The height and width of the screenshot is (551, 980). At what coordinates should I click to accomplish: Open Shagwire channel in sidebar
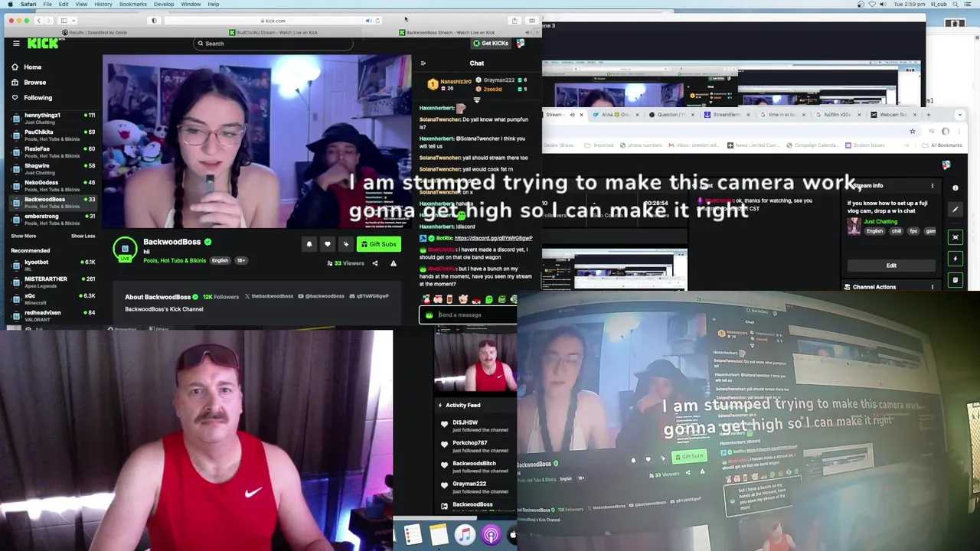[54, 168]
